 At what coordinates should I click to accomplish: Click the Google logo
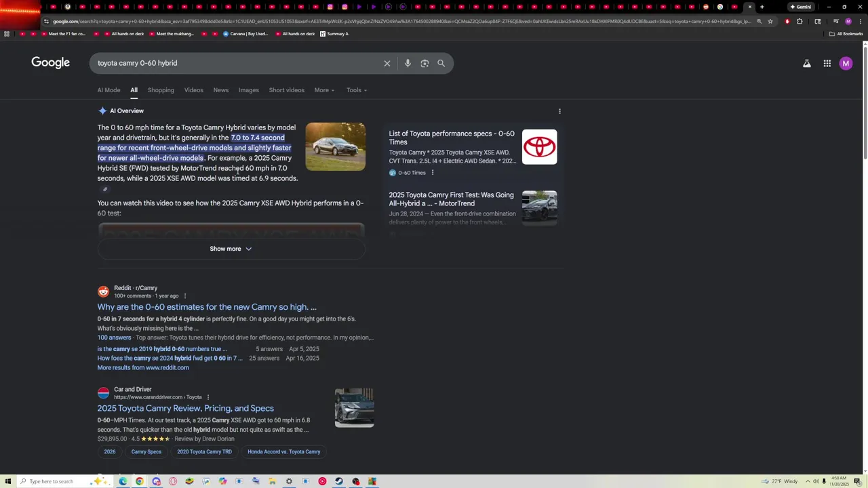pyautogui.click(x=51, y=62)
